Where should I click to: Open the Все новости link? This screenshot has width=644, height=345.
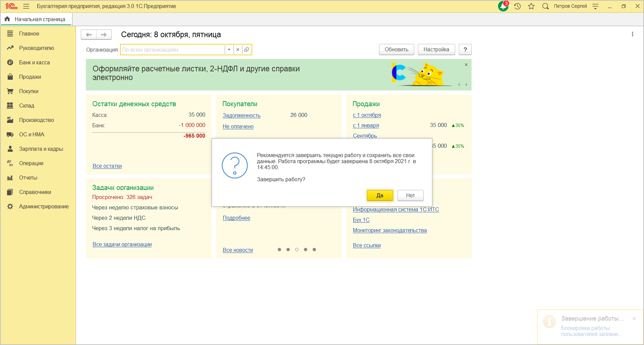click(x=238, y=250)
